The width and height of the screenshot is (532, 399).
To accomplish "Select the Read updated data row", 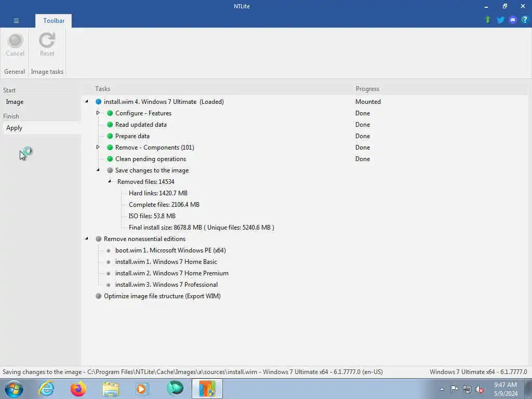I will pyautogui.click(x=141, y=125).
